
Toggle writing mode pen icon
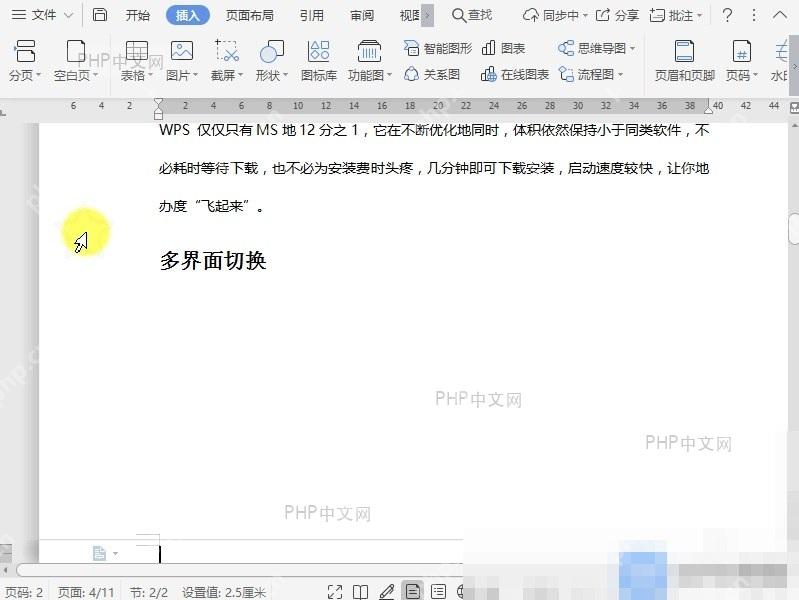(x=387, y=592)
